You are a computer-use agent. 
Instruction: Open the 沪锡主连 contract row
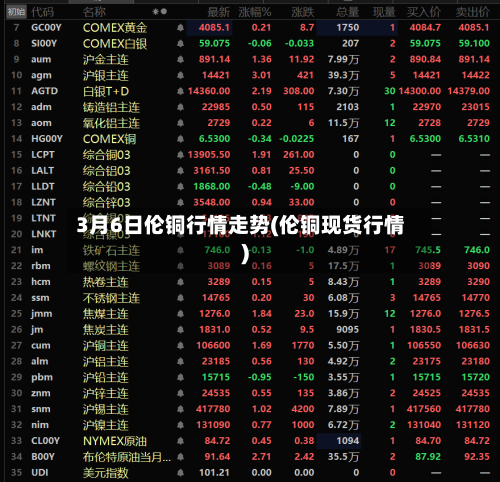(x=250, y=409)
